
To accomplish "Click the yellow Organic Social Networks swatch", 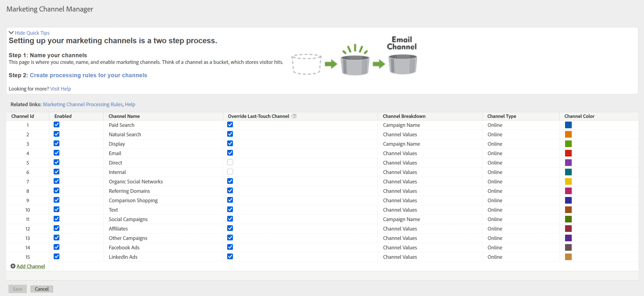I will (x=568, y=182).
